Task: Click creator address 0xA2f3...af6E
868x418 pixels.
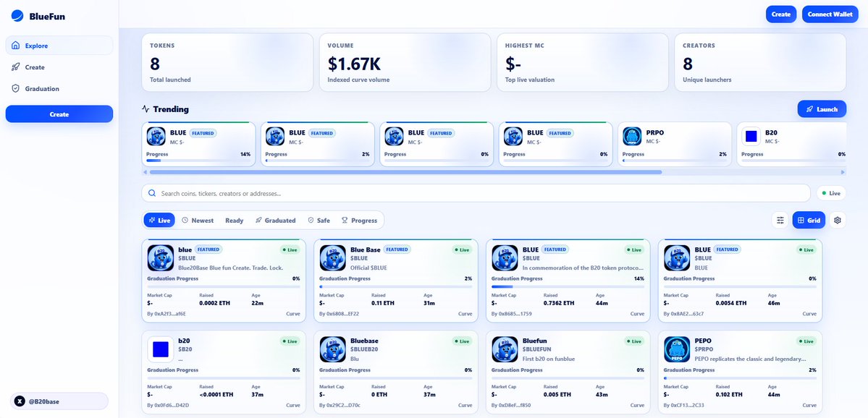Action: (167, 314)
